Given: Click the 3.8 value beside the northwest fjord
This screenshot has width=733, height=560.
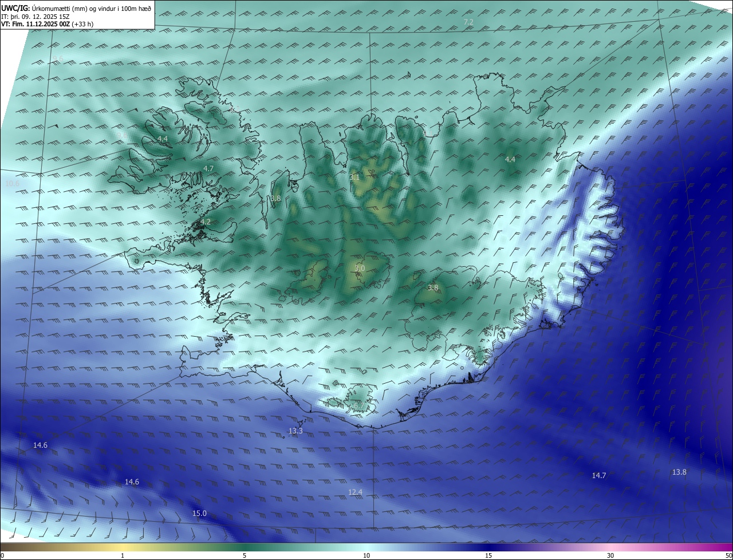Looking at the screenshot, I should coord(275,198).
